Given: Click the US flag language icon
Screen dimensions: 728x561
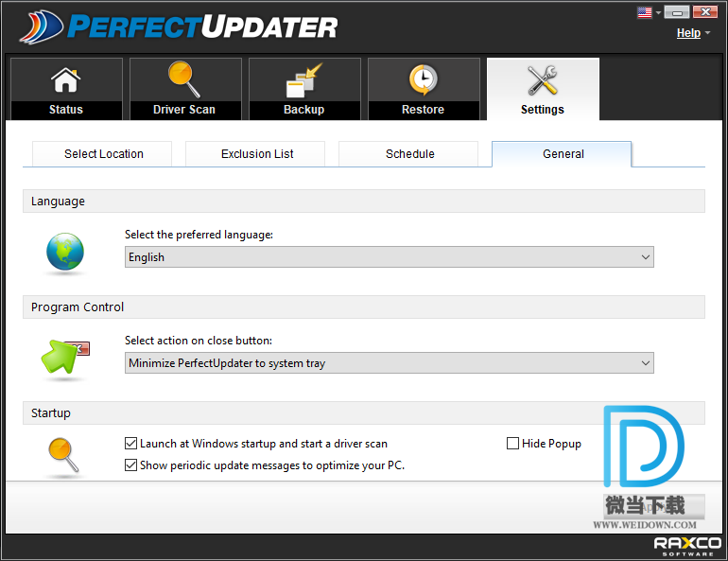Looking at the screenshot, I should click(x=645, y=12).
